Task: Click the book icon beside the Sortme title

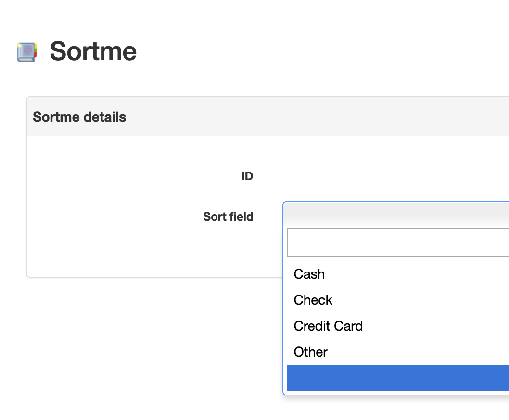Action: pos(27,52)
